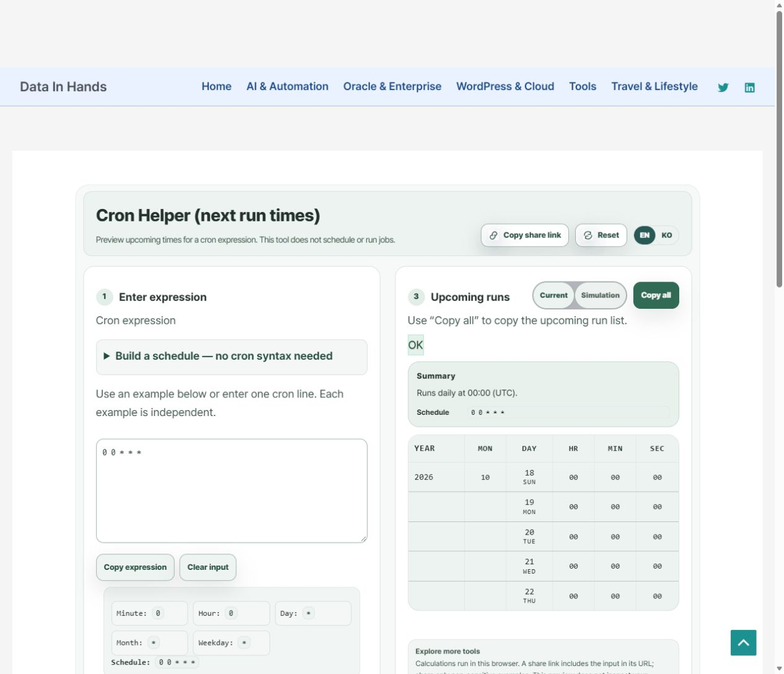Switch language to EN
This screenshot has width=784, height=674.
click(x=645, y=235)
